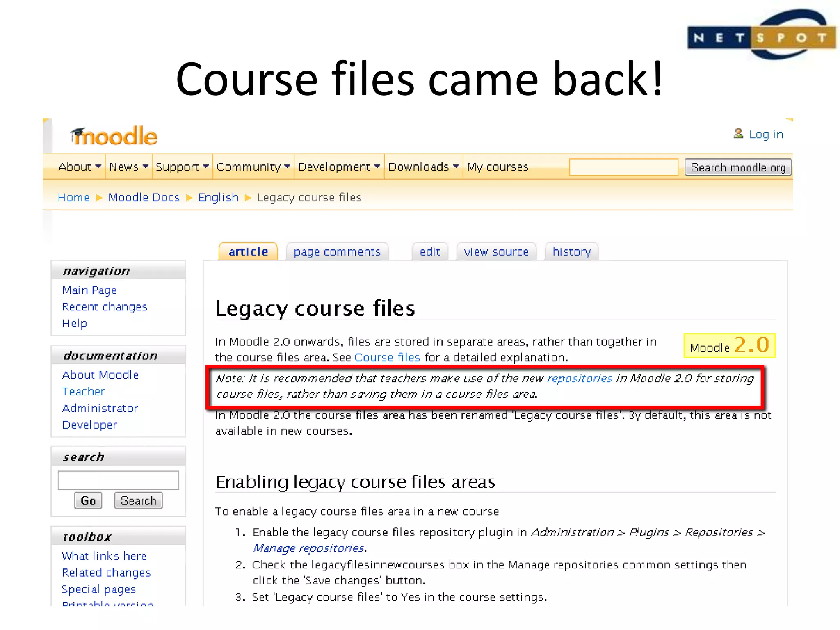Open Related changes in toolbox

106,572
